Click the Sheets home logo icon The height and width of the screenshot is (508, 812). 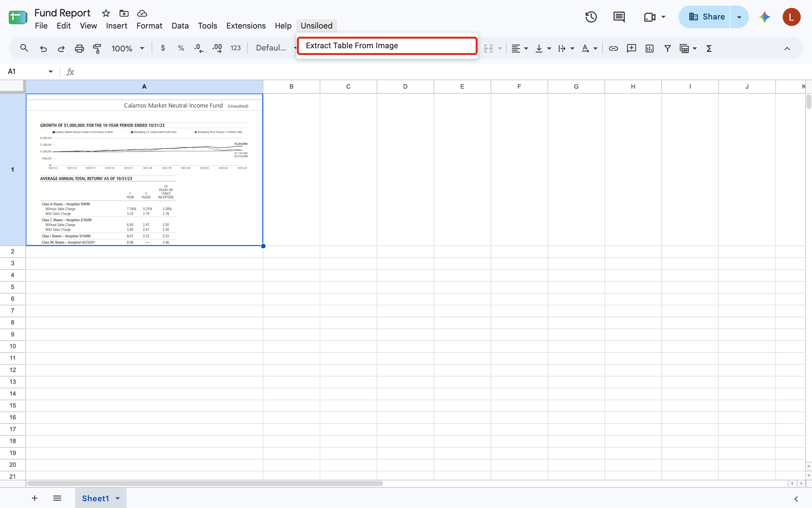18,17
